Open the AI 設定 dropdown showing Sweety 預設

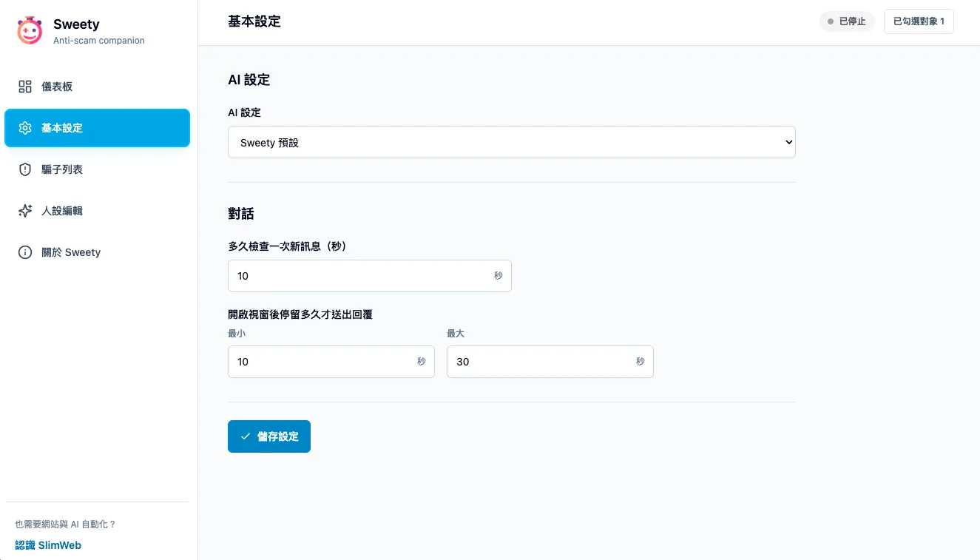[x=512, y=142]
